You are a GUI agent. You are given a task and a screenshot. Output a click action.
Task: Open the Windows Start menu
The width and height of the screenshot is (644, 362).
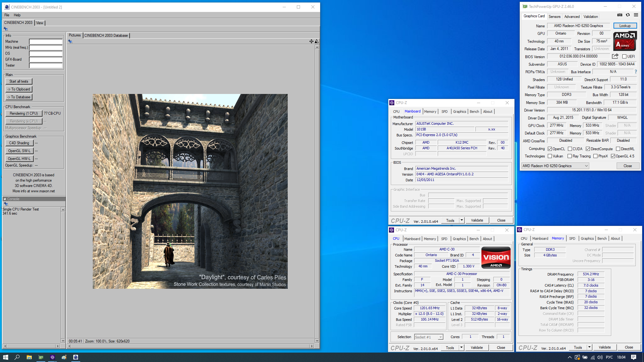tap(5, 357)
